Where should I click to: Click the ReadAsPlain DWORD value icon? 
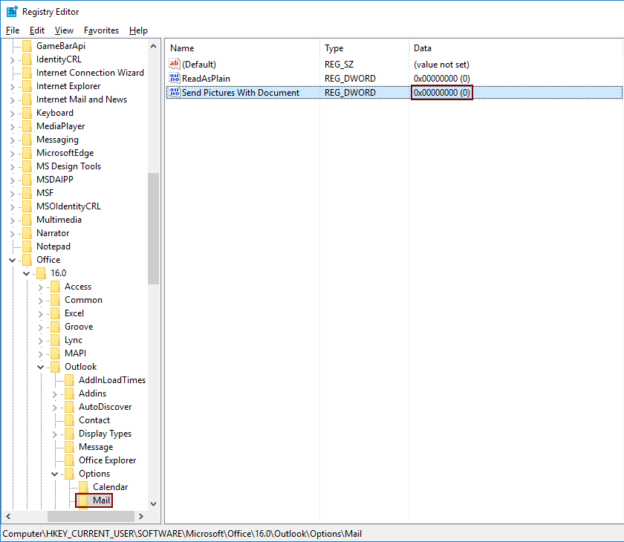coord(174,78)
